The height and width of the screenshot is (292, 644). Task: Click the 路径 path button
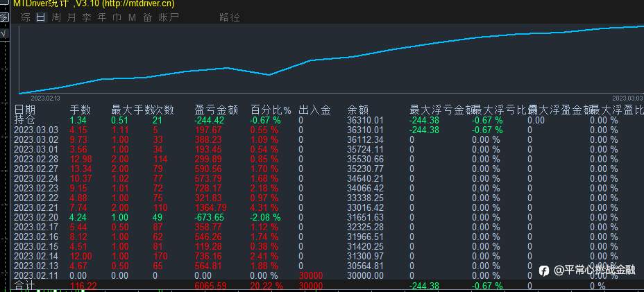(x=230, y=17)
